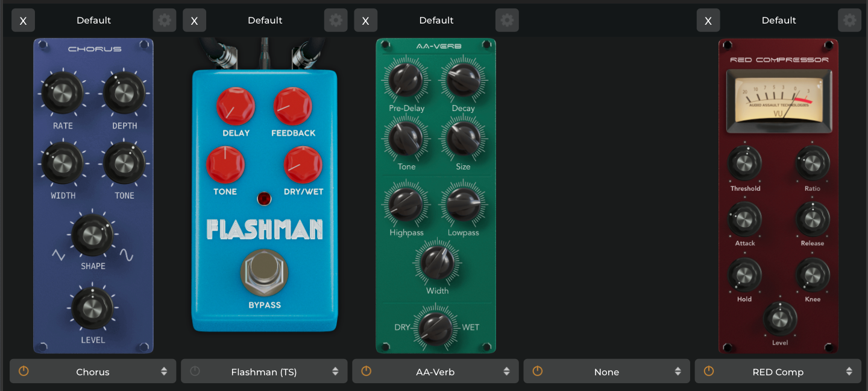Open settings gear for the Chorus slot
Viewport: 868px width, 391px height.
click(x=165, y=21)
